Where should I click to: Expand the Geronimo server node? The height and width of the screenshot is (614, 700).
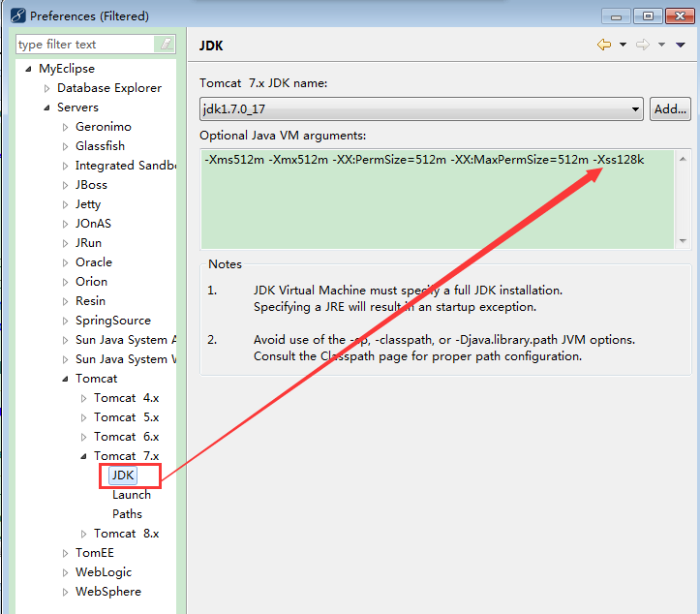pos(65,127)
